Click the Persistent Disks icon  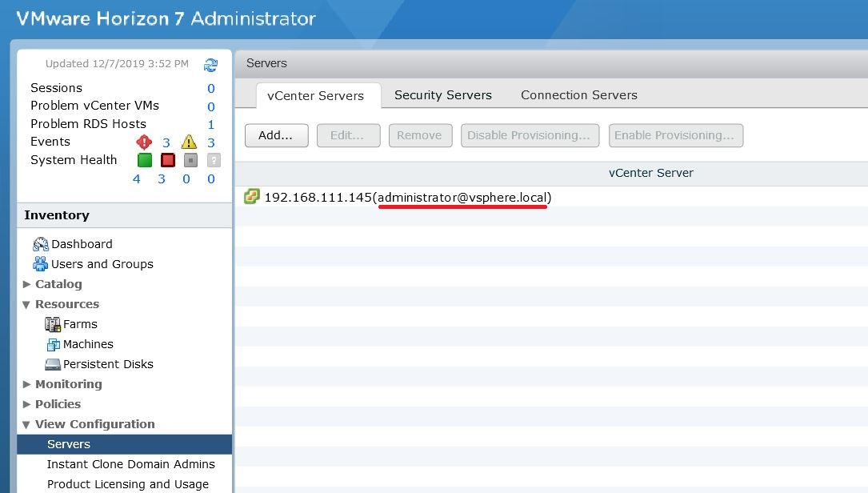(53, 363)
